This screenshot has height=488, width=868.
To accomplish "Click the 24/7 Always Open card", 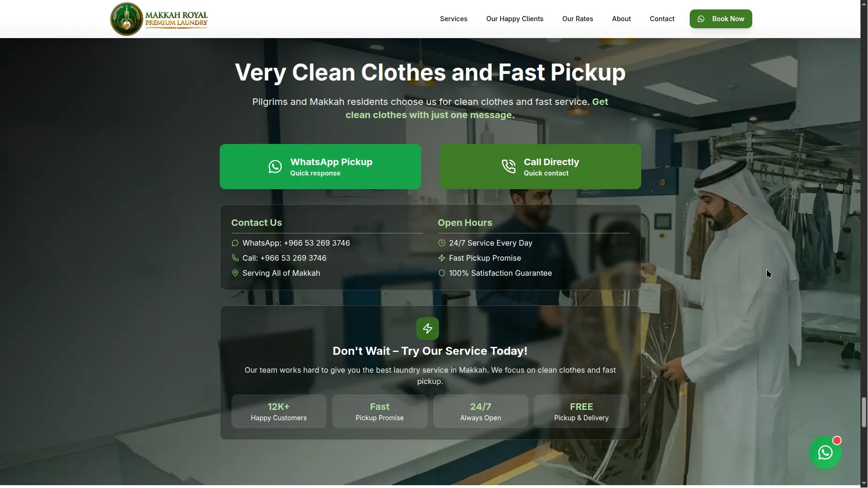I will tap(481, 411).
